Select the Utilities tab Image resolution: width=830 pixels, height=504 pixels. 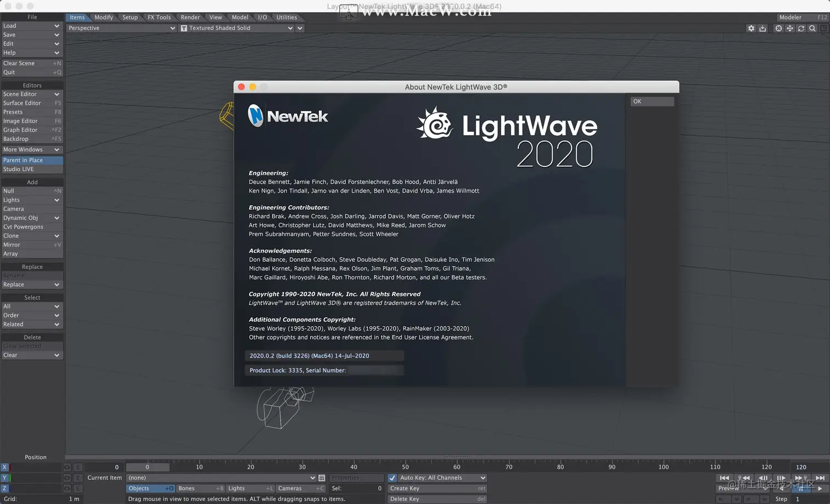point(287,17)
